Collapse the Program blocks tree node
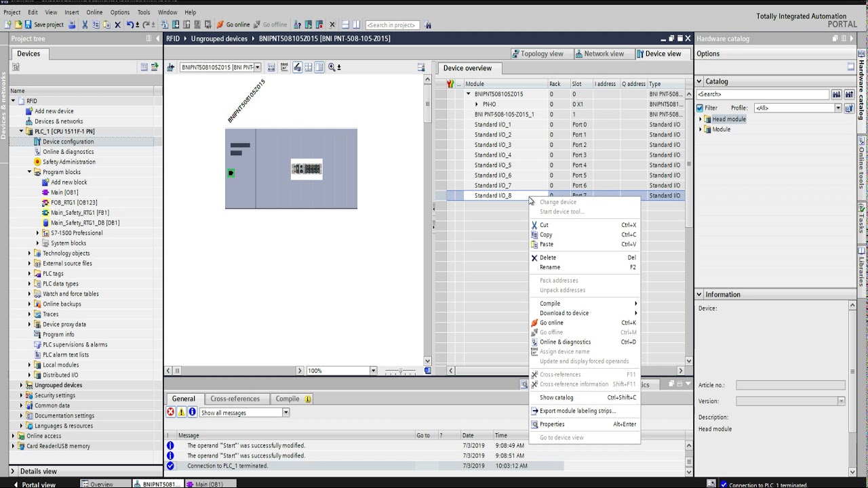This screenshot has height=488, width=868. (29, 172)
